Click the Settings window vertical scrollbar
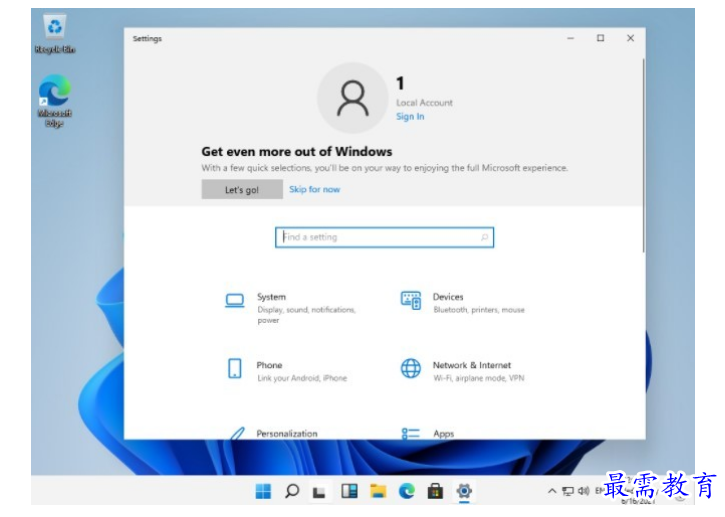The width and height of the screenshot is (725, 517). click(643, 155)
